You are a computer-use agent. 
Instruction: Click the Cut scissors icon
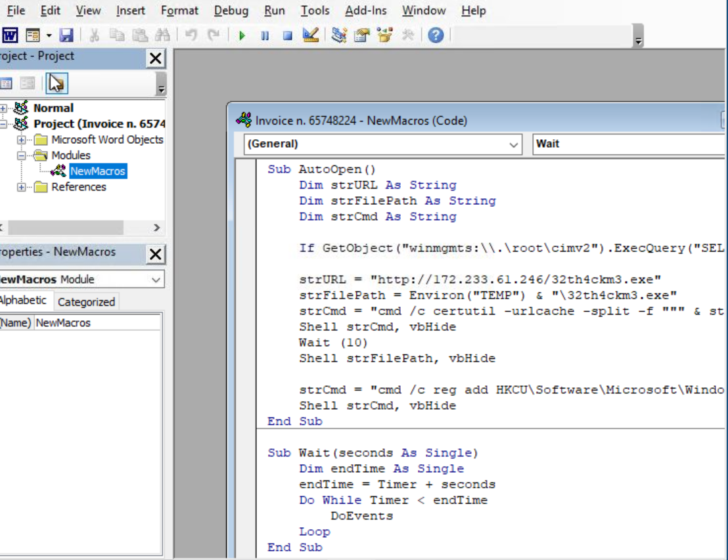click(94, 35)
